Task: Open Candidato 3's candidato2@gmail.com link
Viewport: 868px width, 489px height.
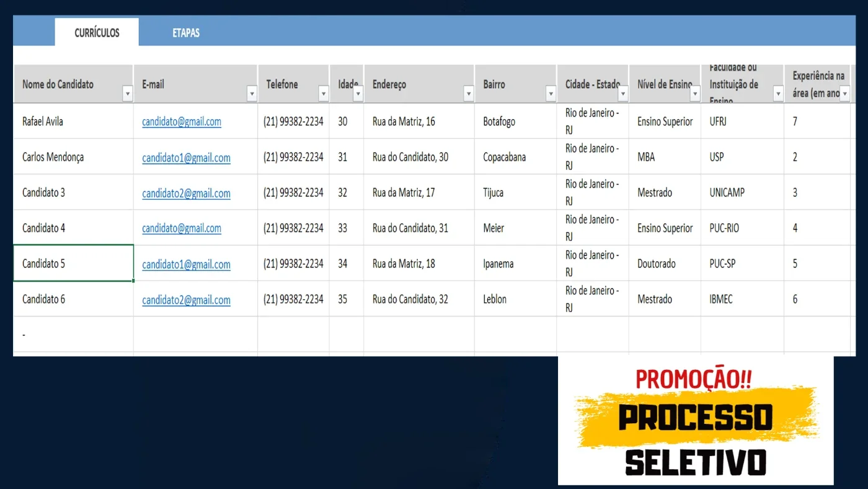Action: 186,193
